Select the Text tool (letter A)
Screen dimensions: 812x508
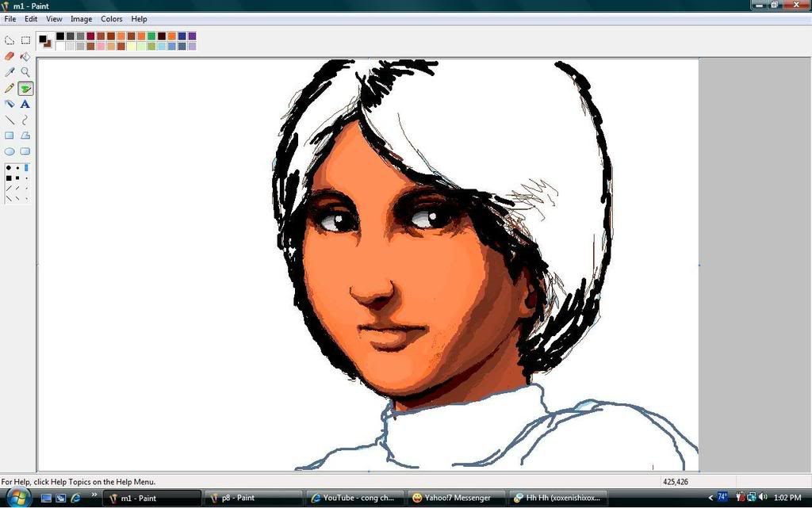(25, 104)
